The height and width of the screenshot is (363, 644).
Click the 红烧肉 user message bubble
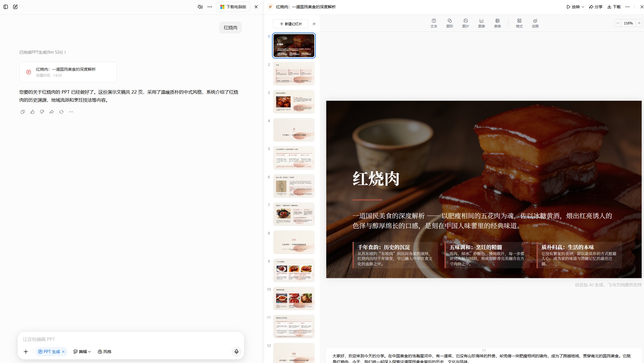pos(231,28)
